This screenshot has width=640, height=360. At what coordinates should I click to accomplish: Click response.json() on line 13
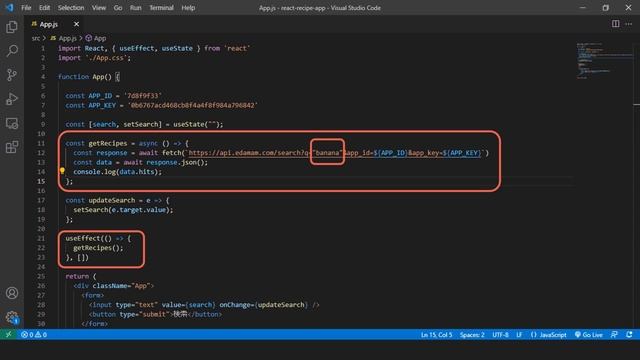click(x=177, y=162)
